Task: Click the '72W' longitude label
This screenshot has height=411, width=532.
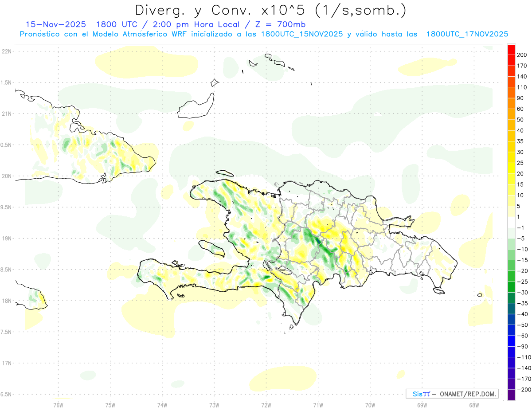Action: point(266,405)
